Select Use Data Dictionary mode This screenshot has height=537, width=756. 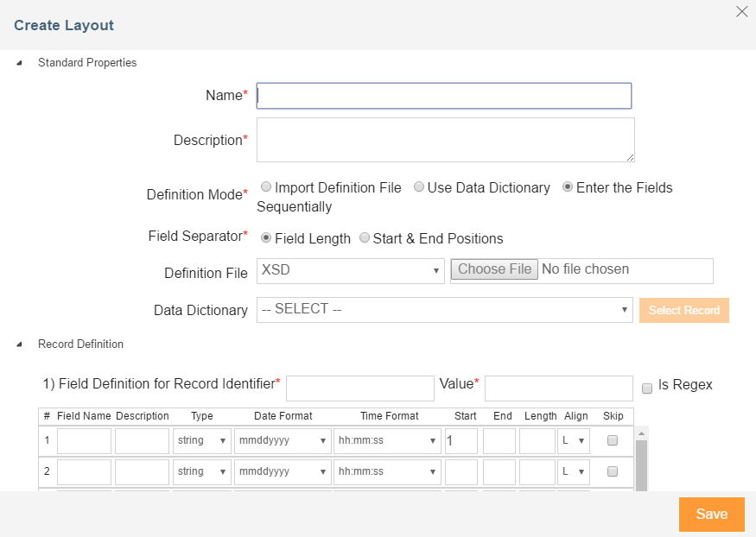419,187
